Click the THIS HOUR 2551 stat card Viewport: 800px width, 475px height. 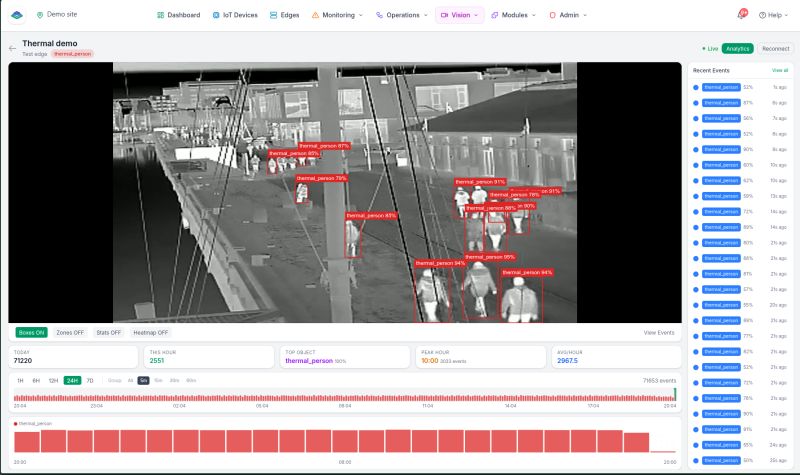[x=209, y=357]
